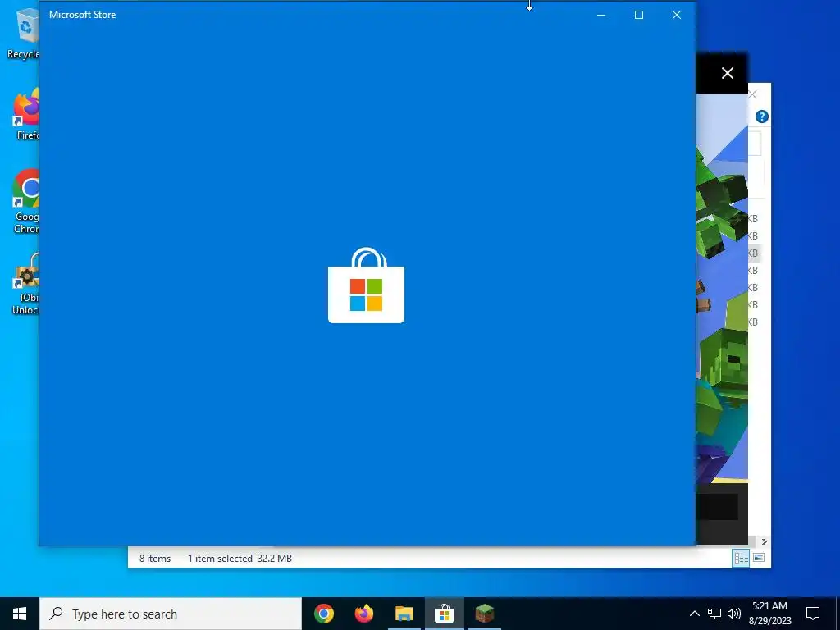Click '1 item selected 32.2 MB' status text
840x630 pixels.
pyautogui.click(x=240, y=558)
